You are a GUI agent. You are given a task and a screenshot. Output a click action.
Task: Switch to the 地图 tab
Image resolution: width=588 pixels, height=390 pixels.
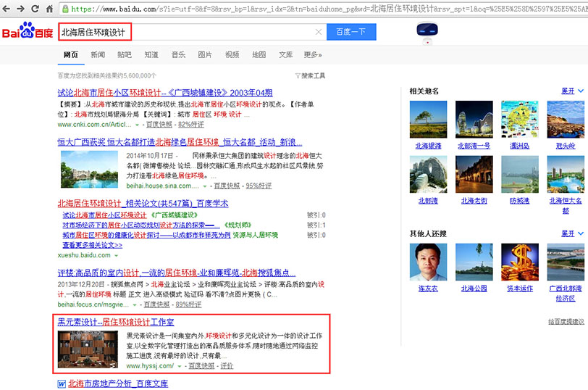coord(259,55)
